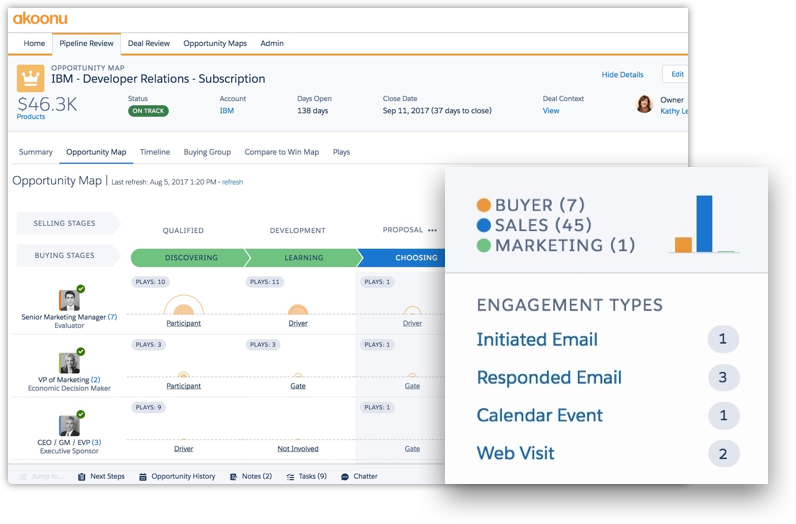Click Gate link under Learning for VP of Marketing
The image size is (796, 524).
tap(298, 386)
